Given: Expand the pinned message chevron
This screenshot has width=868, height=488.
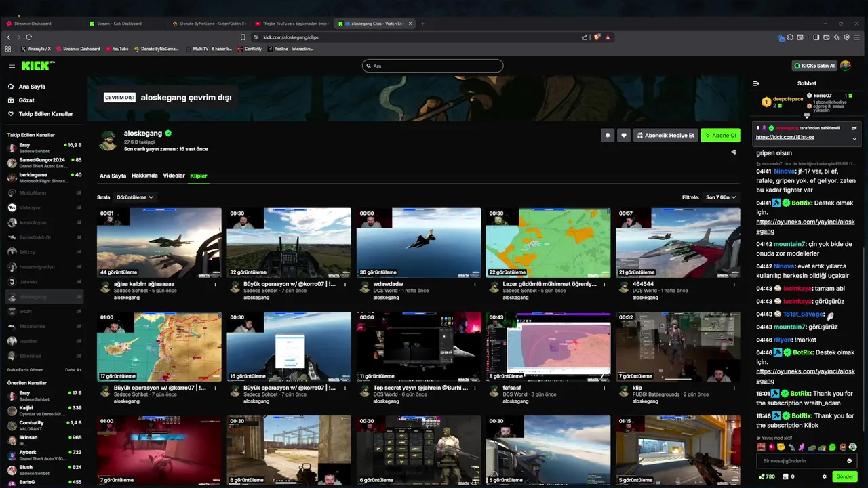Looking at the screenshot, I should (x=854, y=138).
